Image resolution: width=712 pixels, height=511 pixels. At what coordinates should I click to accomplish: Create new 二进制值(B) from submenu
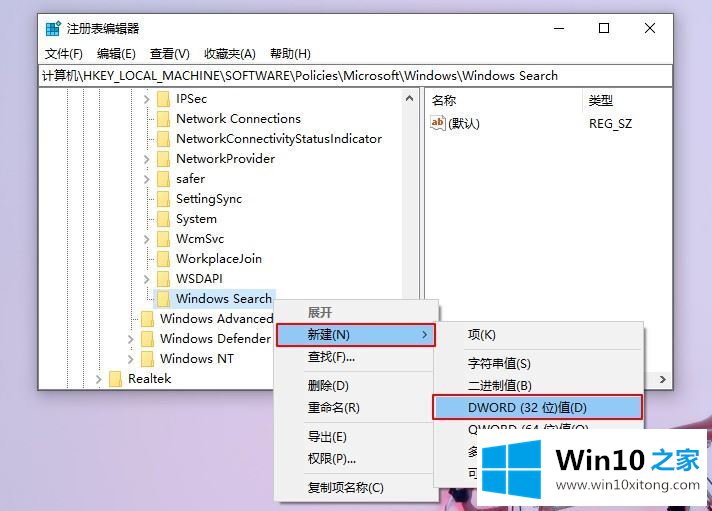538,385
